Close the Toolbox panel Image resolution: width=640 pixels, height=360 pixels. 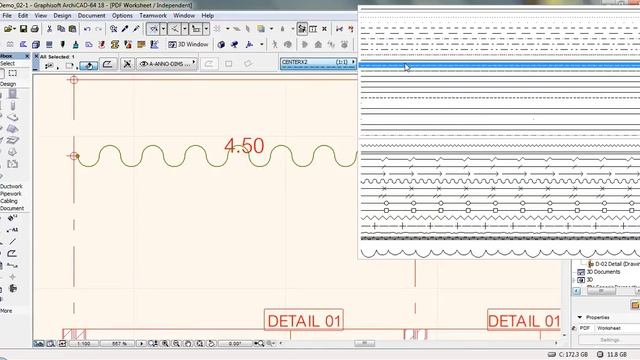[x=27, y=56]
